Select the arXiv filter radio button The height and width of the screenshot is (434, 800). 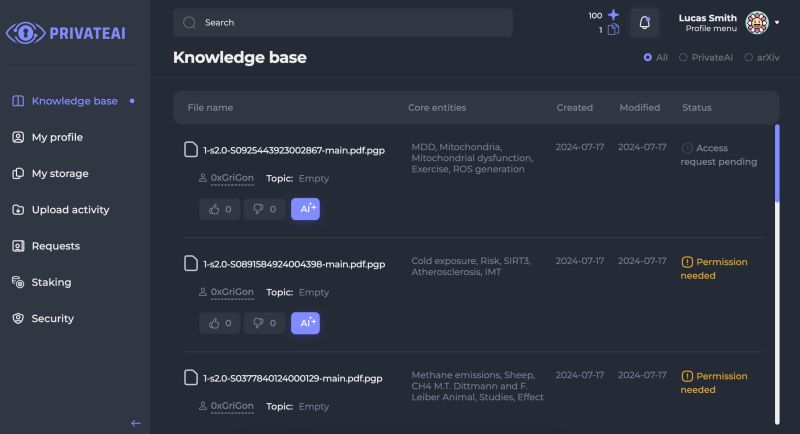pyautogui.click(x=748, y=58)
